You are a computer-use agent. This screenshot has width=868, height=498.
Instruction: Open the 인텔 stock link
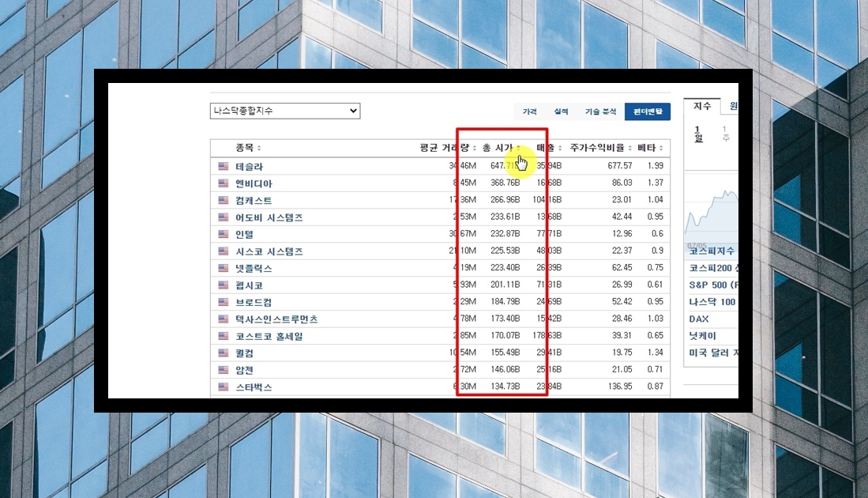pos(244,234)
